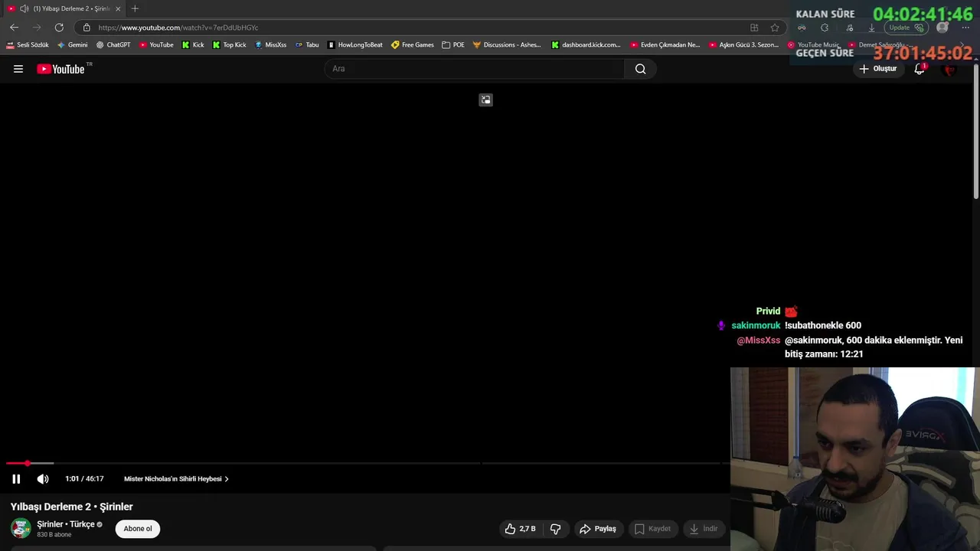Pause the playing video
Image resolution: width=980 pixels, height=551 pixels.
pyautogui.click(x=16, y=479)
